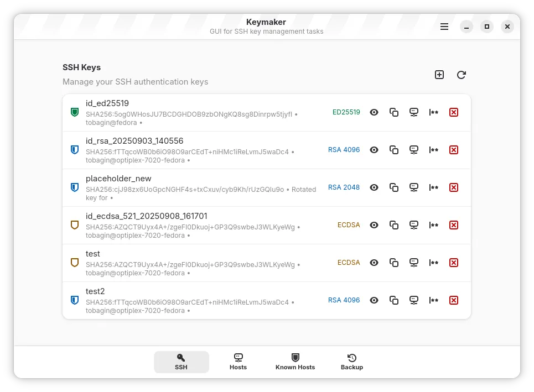
Task: View the id_rsa_20250903_140556 key with its eye icon
Action: point(374,150)
